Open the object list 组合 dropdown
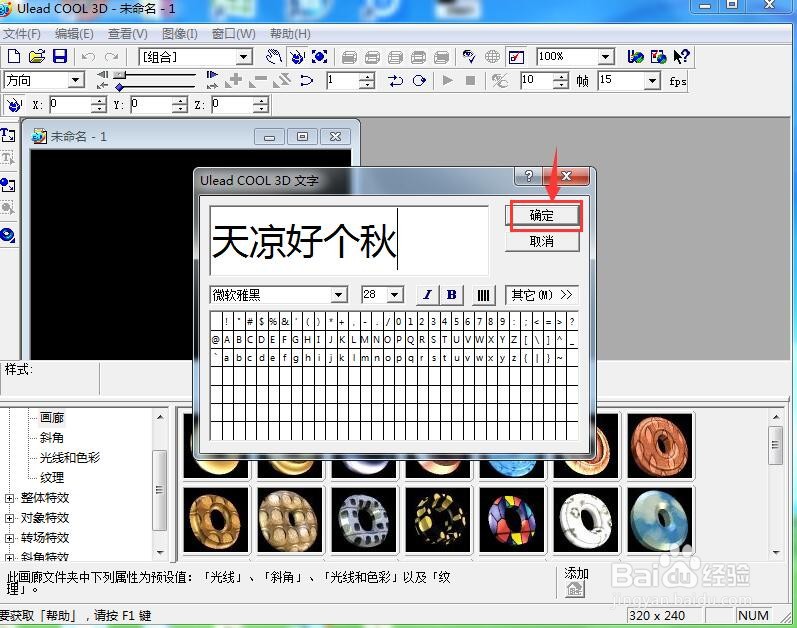Viewport: 797px width, 628px height. [244, 57]
